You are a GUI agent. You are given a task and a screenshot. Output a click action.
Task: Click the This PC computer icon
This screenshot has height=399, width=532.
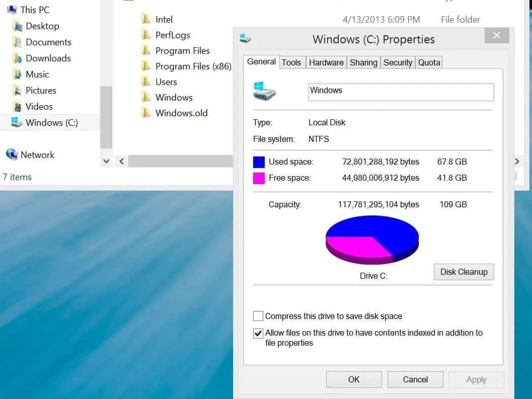pos(12,10)
